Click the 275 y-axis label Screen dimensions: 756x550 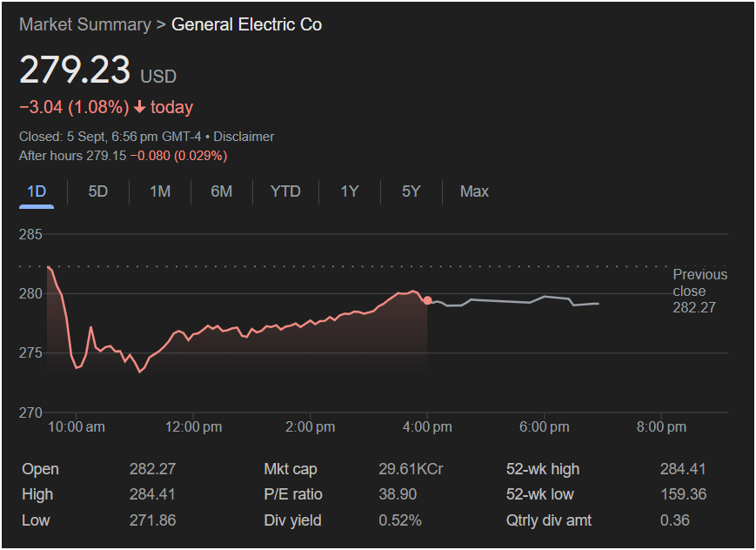(x=30, y=352)
